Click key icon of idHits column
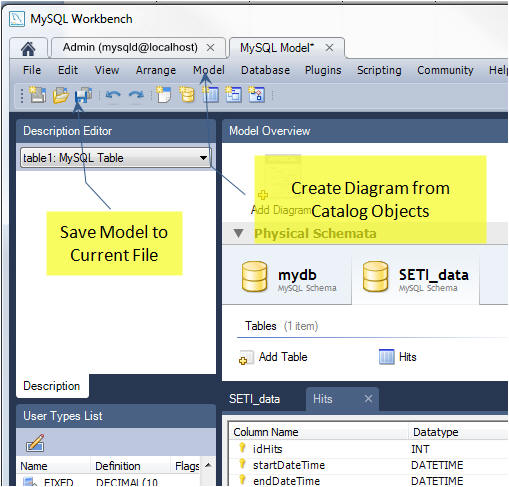The height and width of the screenshot is (487, 509). (242, 448)
